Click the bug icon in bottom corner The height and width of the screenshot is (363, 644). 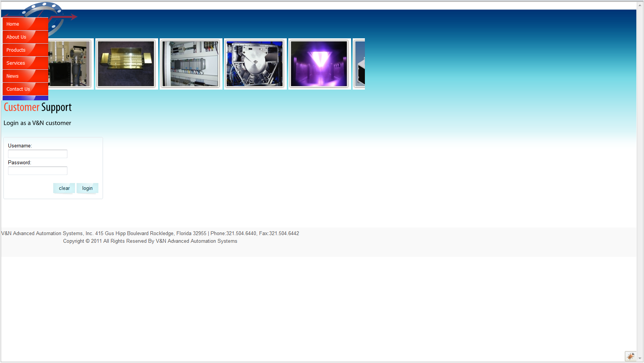630,356
